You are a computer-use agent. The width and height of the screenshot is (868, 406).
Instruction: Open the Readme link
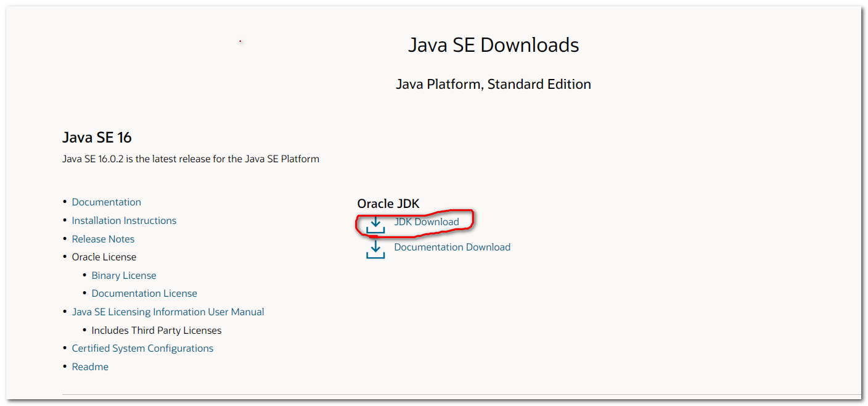coord(90,367)
